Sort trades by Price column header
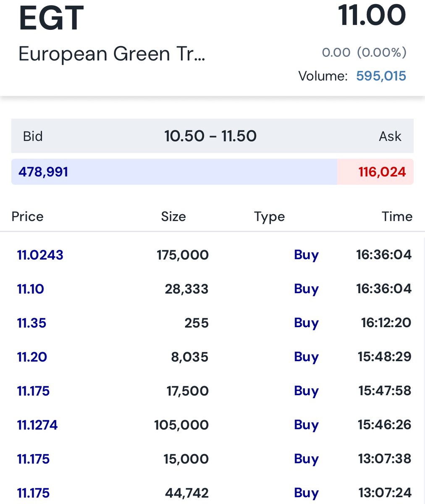This screenshot has height=504, width=425. pos(27,216)
